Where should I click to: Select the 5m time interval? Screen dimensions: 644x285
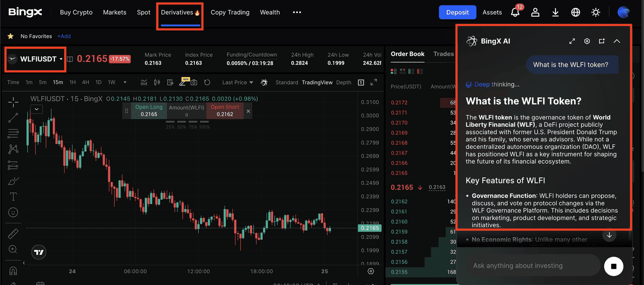[x=43, y=82]
